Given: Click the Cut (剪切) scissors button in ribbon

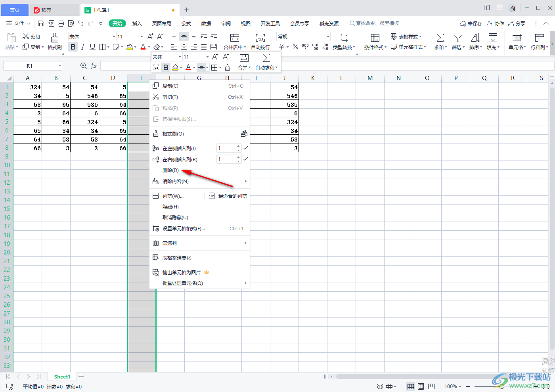Looking at the screenshot, I should 31,36.
